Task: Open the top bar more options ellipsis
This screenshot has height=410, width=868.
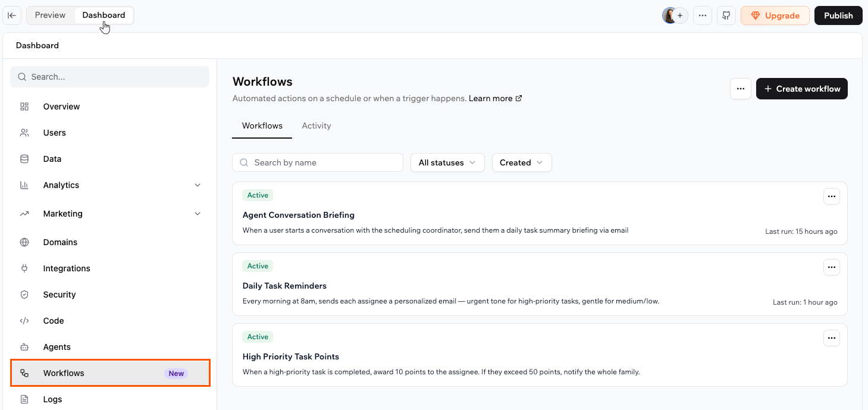Action: pyautogui.click(x=703, y=15)
